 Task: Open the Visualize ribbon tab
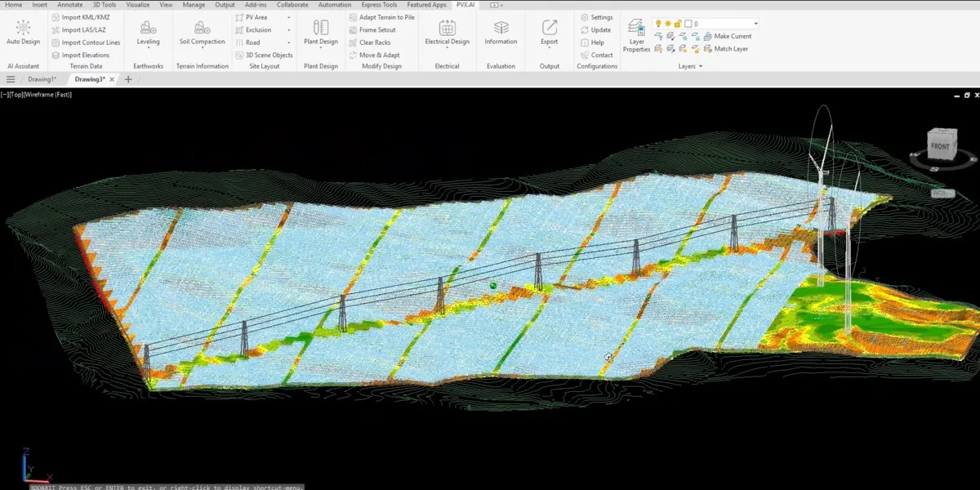(137, 5)
